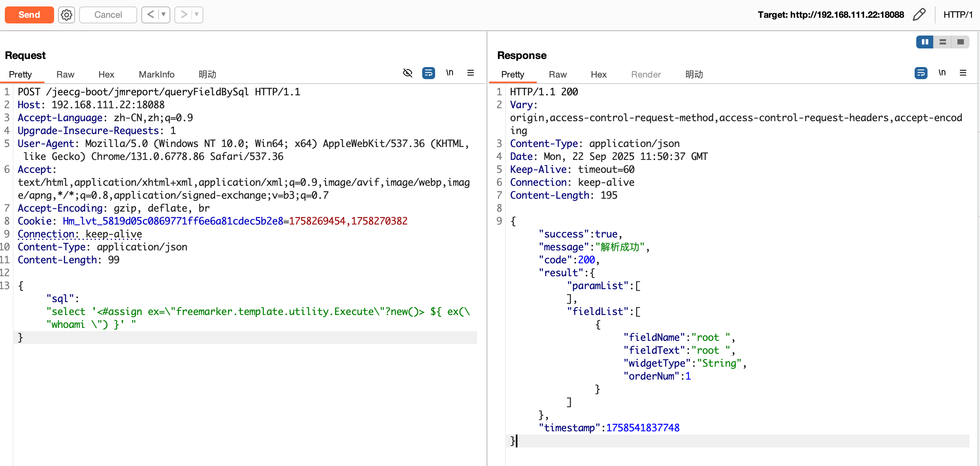Expand forward history dropdown arrow
Viewport: 980px width, 466px height.
pyautogui.click(x=197, y=15)
